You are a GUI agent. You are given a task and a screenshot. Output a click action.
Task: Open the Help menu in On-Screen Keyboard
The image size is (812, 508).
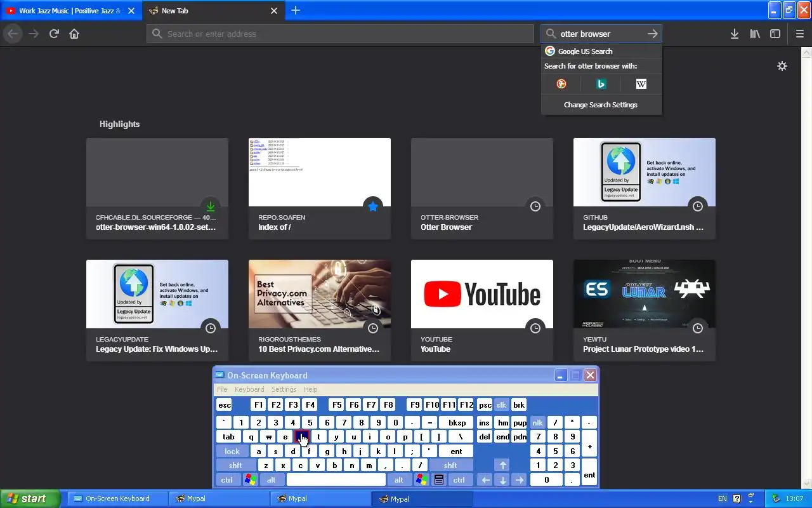[x=310, y=389]
